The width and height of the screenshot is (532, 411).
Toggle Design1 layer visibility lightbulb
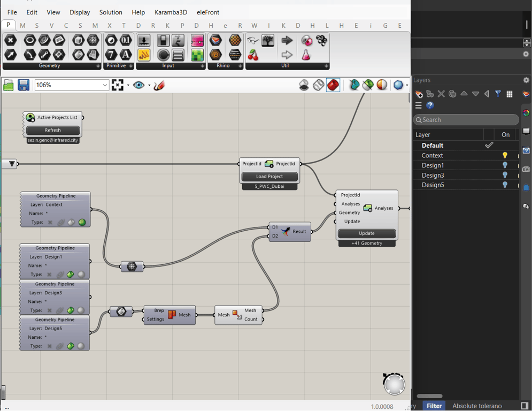504,165
